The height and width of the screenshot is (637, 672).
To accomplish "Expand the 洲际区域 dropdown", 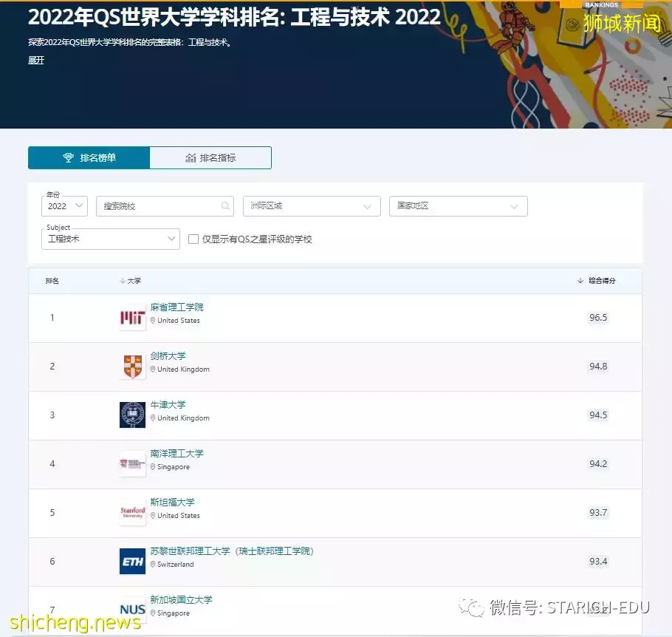I will (311, 206).
